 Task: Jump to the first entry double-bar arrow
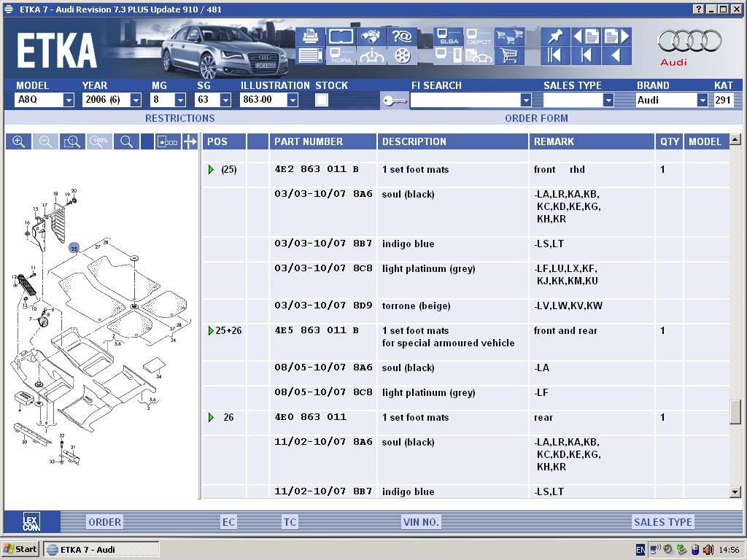(555, 55)
